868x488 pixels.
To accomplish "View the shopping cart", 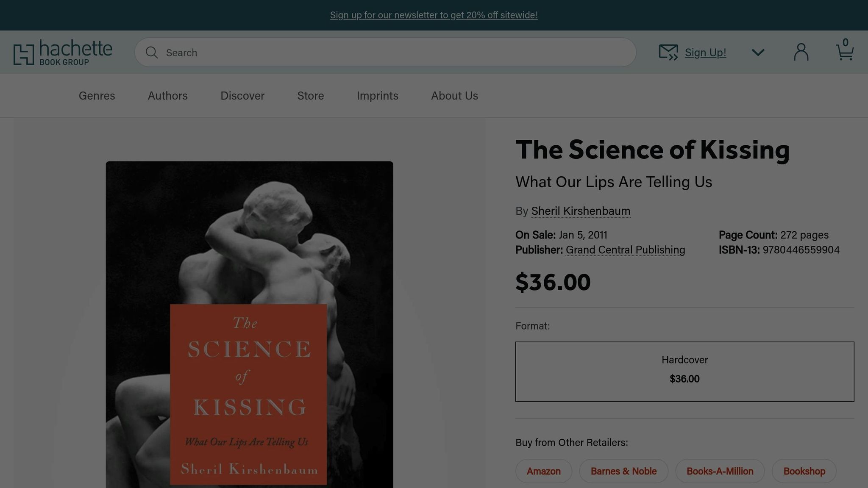I will tap(845, 53).
